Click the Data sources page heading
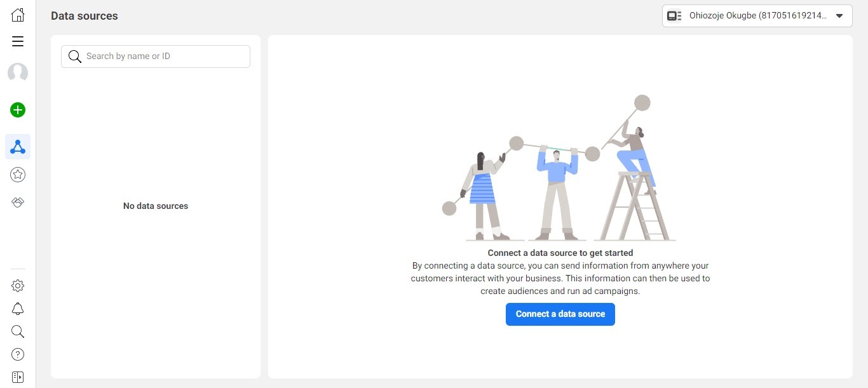The width and height of the screenshot is (868, 388). pyautogui.click(x=85, y=16)
